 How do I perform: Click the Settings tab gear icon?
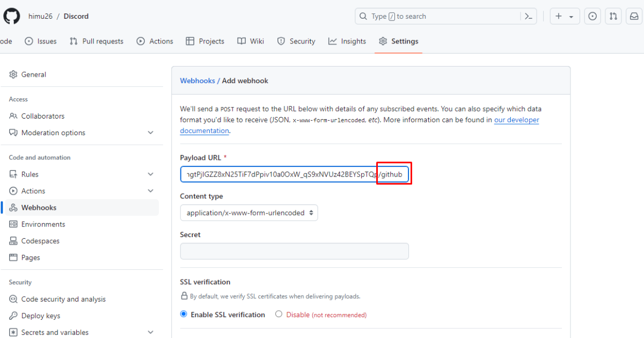(x=383, y=41)
